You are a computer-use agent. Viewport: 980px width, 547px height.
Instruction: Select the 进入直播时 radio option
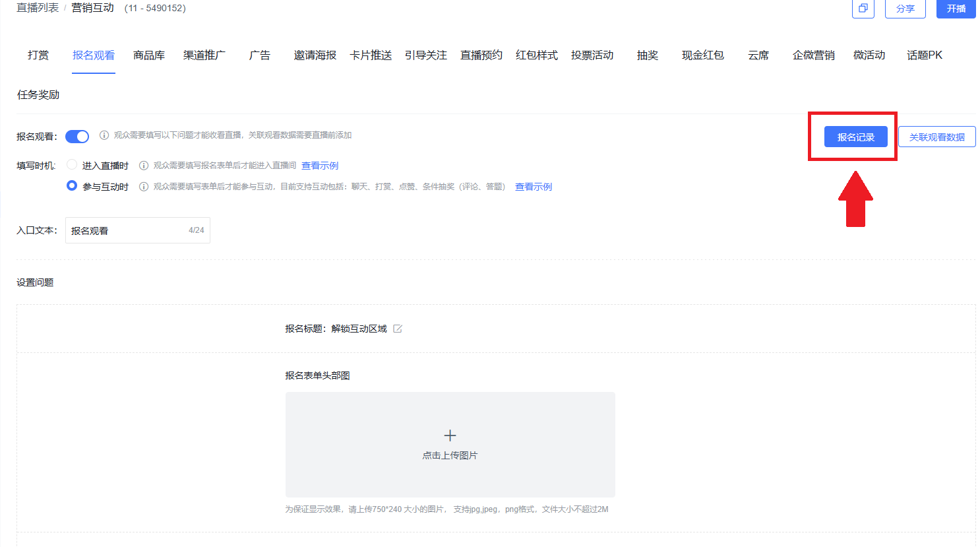pyautogui.click(x=72, y=165)
